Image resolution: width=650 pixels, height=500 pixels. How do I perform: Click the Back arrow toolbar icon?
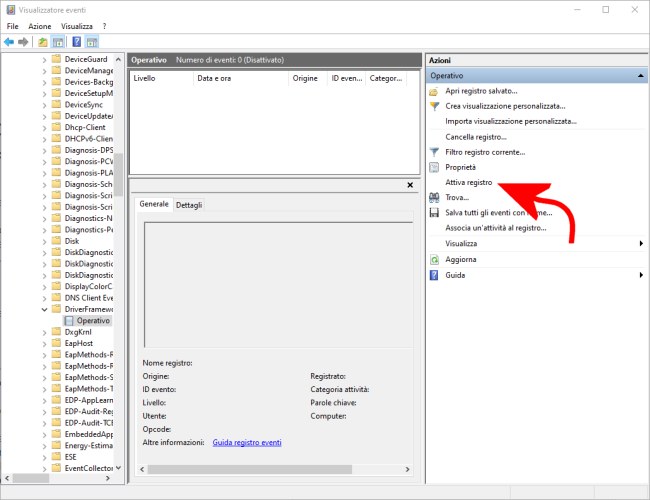click(9, 42)
